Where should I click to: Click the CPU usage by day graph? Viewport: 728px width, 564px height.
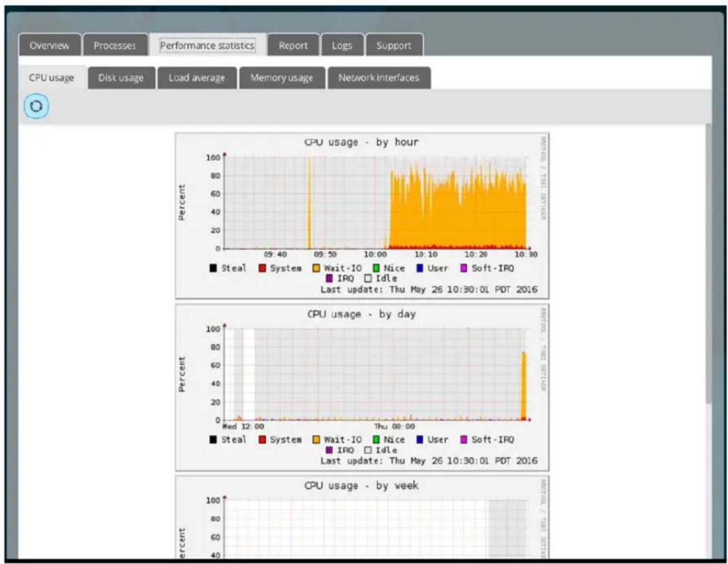click(x=362, y=388)
